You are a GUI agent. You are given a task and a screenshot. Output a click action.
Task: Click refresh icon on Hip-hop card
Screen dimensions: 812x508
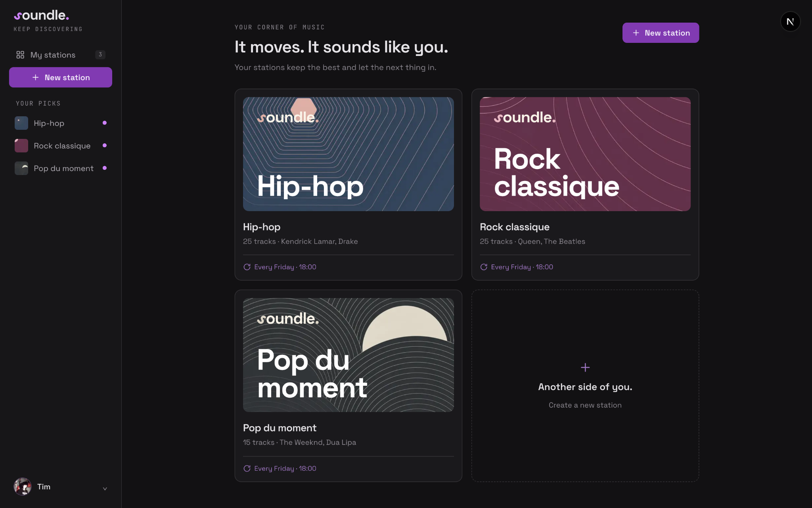247,267
